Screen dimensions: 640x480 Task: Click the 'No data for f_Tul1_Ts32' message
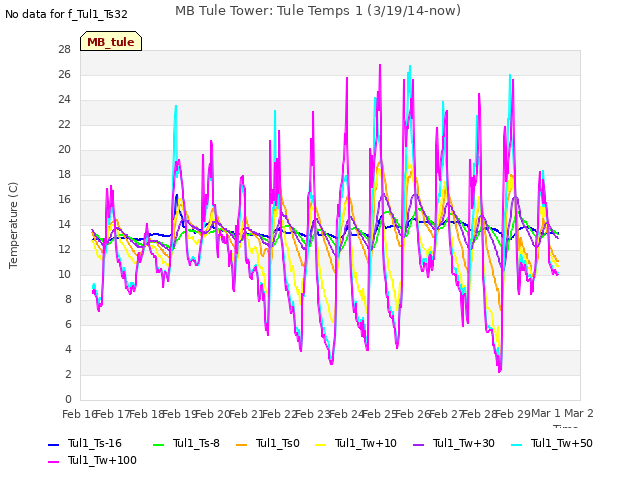[x=66, y=15]
